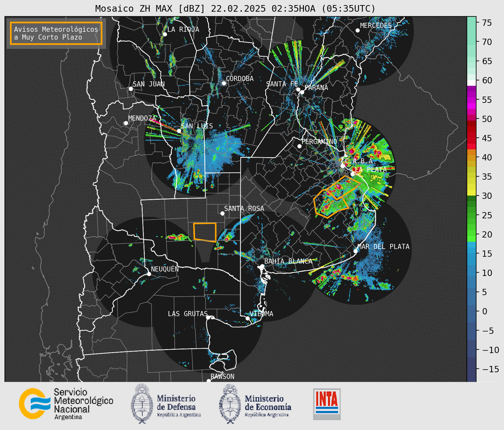Image resolution: width=504 pixels, height=430 pixels.
Task: Click the BAHÍA BLANCA label text
Action: [x=288, y=261]
